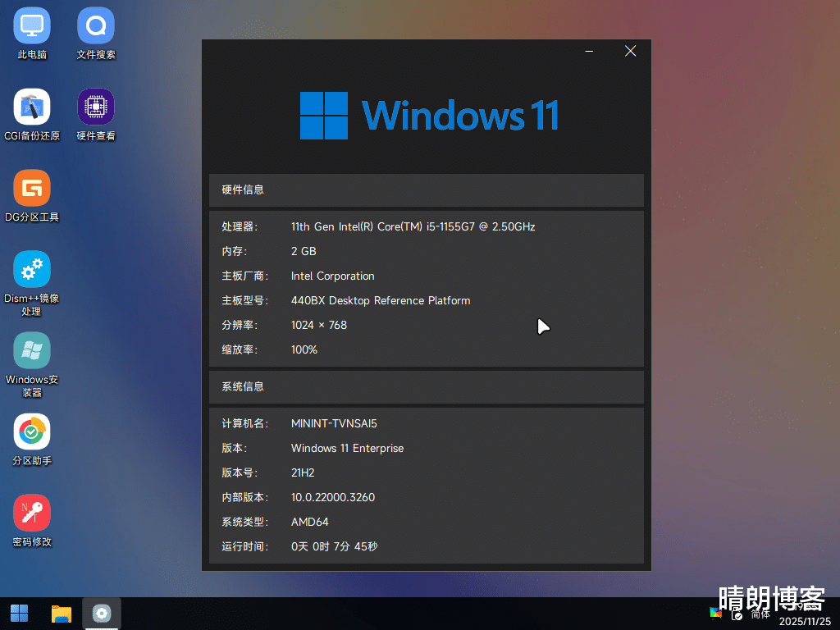Select the computer name MININT-TVNSAI5

335,424
